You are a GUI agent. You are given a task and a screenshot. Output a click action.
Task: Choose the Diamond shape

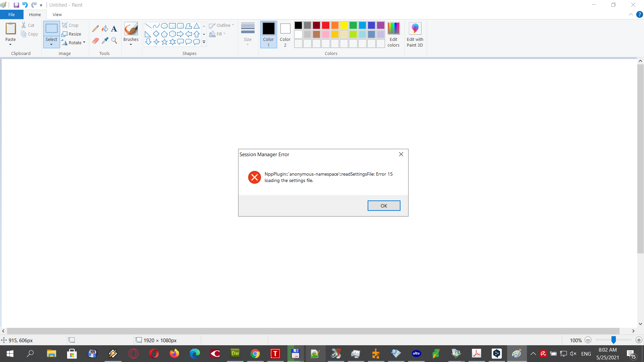tap(156, 34)
